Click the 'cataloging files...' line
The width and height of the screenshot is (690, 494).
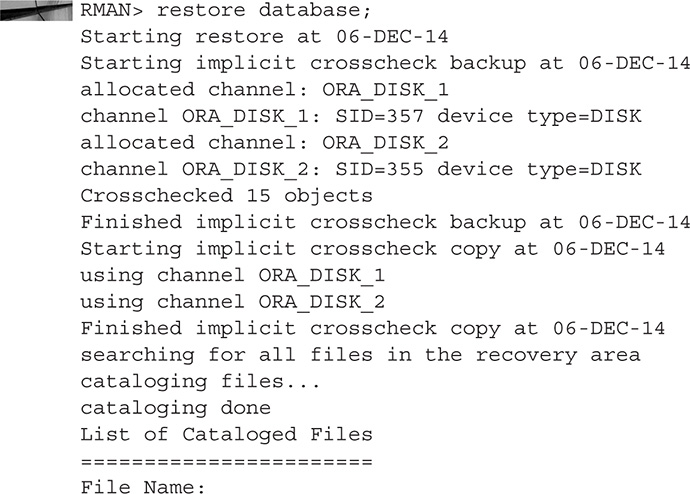pos(200,382)
